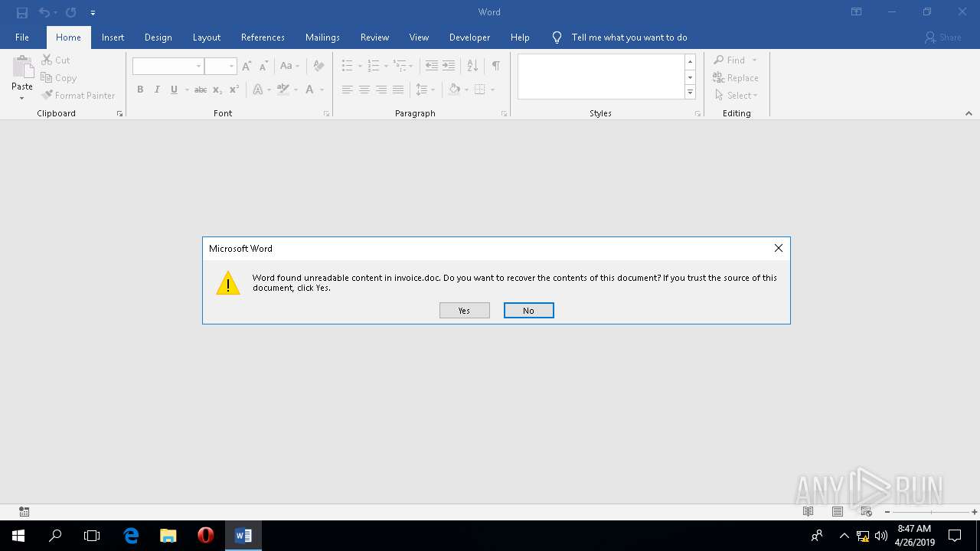Viewport: 980px width, 551px height.
Task: Click the Tell me what you want to do box
Action: 629,37
